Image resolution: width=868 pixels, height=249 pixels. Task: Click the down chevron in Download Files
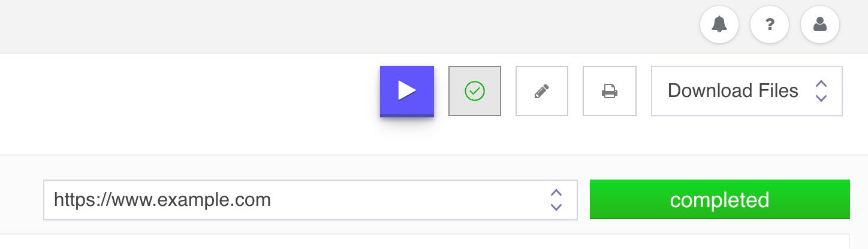point(821,98)
